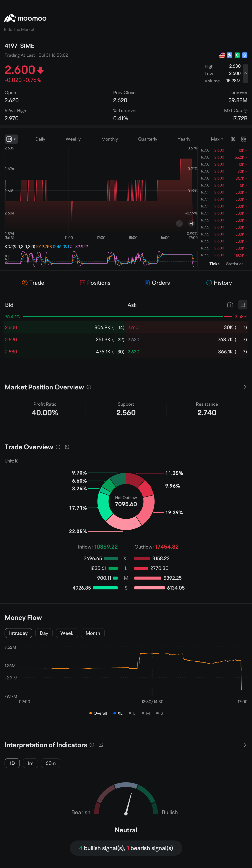
Task: Open Market Position Overview info icon
Action: pyautogui.click(x=89, y=387)
